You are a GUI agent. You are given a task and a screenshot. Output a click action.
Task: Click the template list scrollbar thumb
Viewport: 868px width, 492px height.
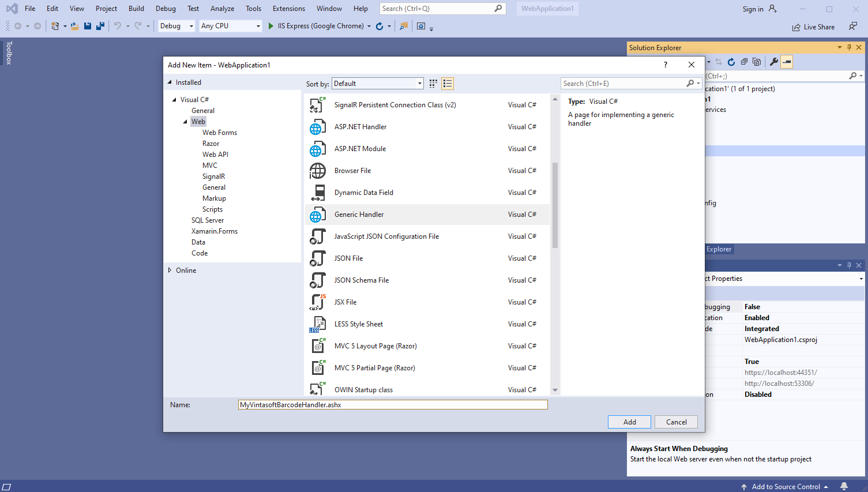[555, 205]
